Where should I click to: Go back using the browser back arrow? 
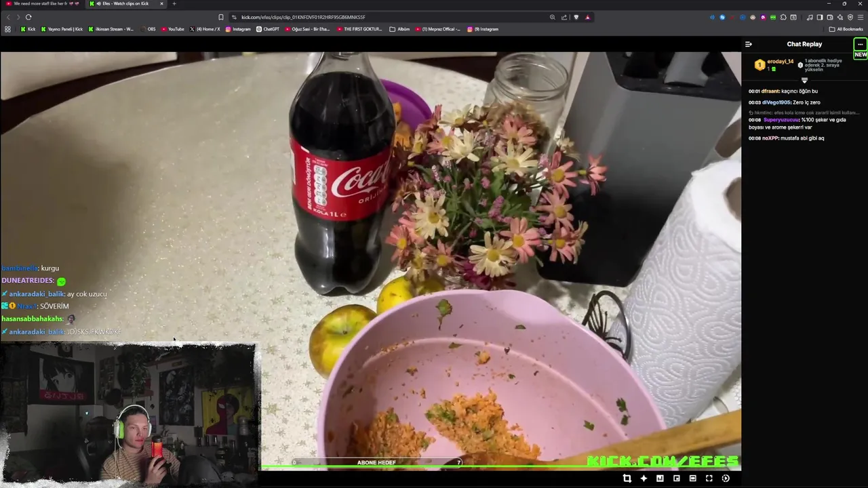[x=8, y=17]
